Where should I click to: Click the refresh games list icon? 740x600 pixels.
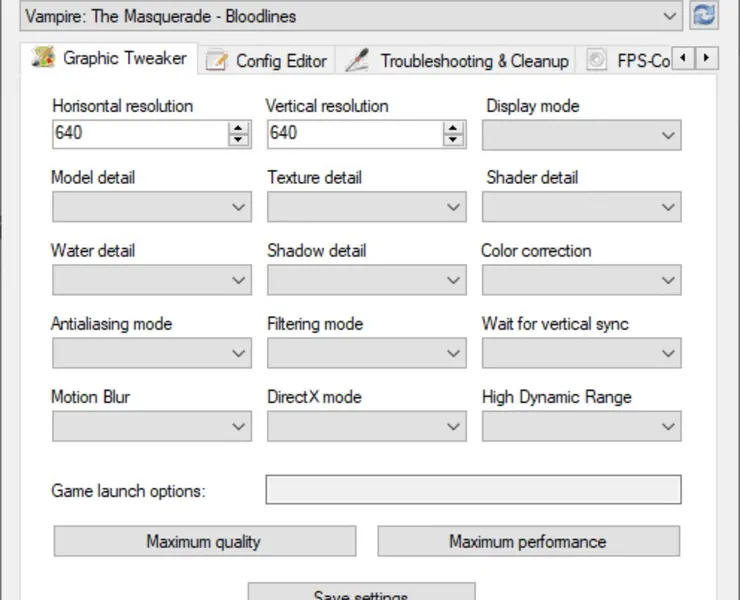coord(704,15)
